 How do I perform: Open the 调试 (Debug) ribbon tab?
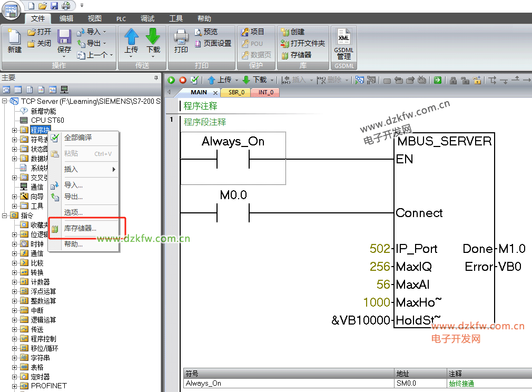[x=147, y=18]
